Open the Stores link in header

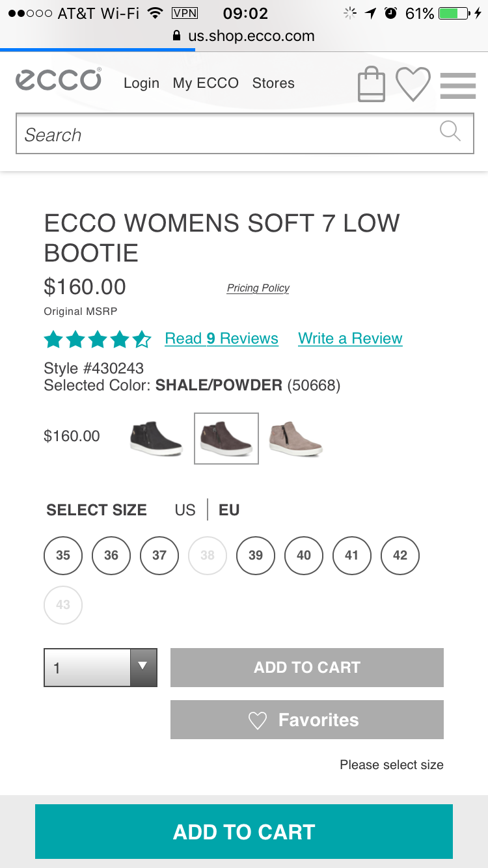pos(273,83)
